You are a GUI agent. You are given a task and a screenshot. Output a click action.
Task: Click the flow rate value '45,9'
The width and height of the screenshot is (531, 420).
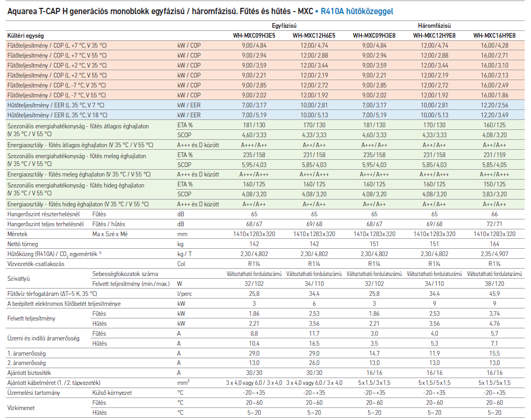tap(494, 294)
